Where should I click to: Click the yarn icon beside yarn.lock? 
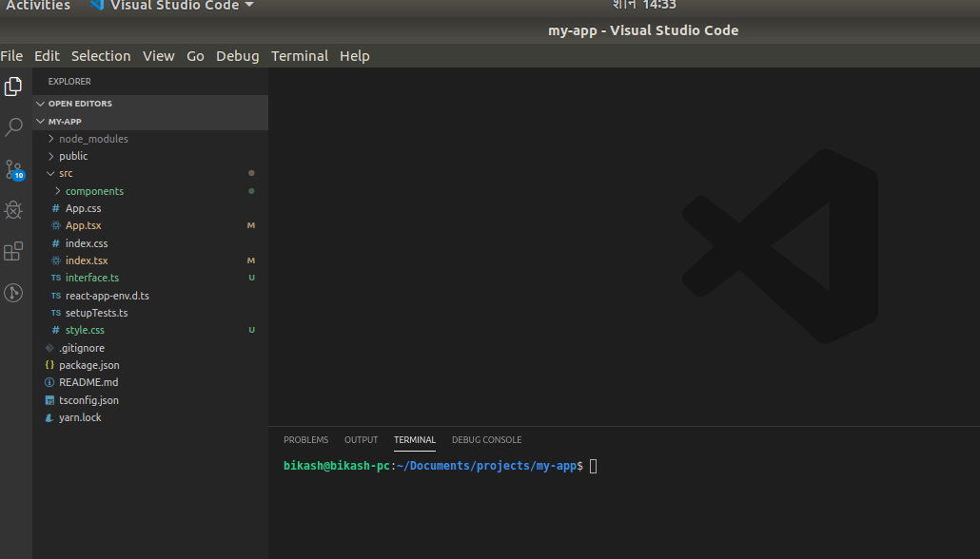click(x=49, y=418)
